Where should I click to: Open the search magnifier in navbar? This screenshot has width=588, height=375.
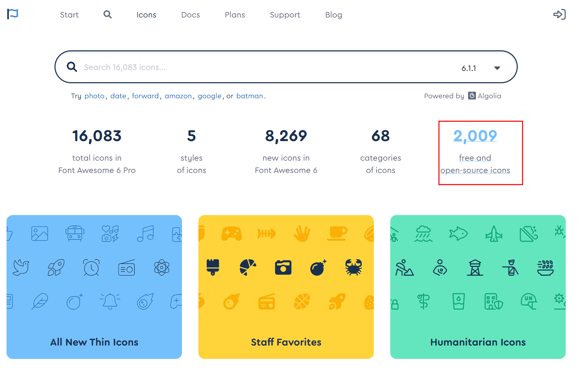108,14
